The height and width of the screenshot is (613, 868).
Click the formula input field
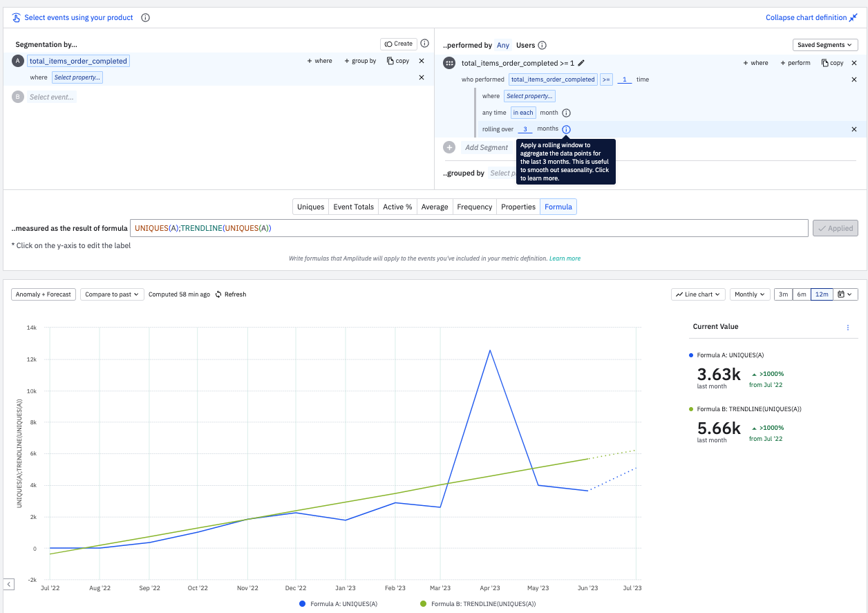tap(469, 228)
